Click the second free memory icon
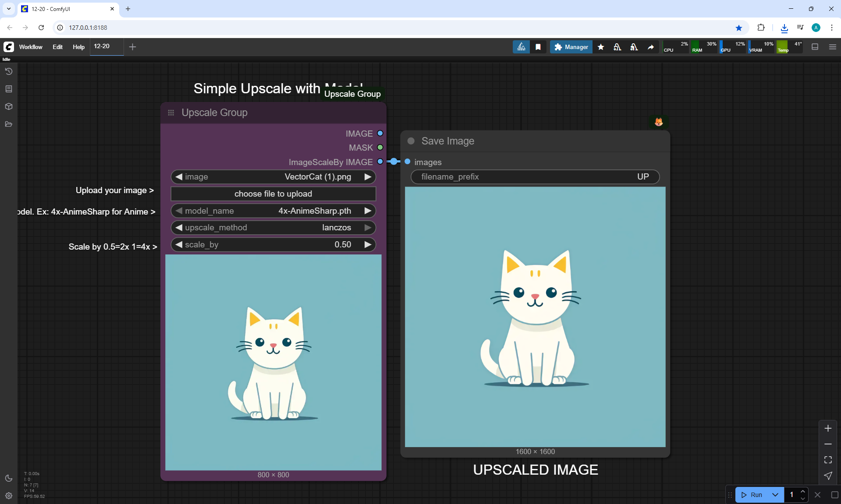 [634, 47]
